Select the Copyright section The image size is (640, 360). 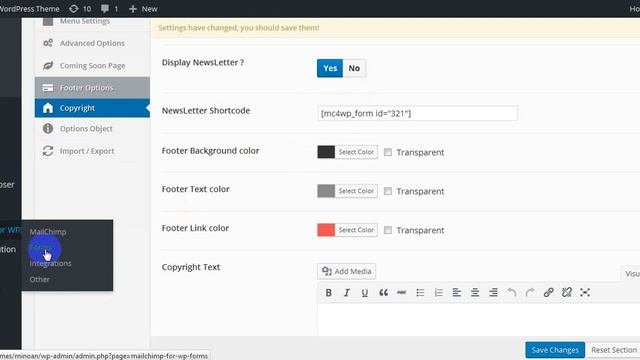coord(92,108)
